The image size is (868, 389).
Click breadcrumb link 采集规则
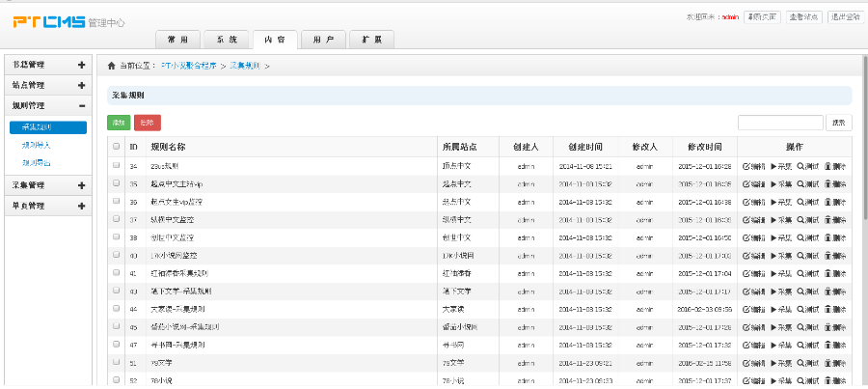[x=245, y=66]
